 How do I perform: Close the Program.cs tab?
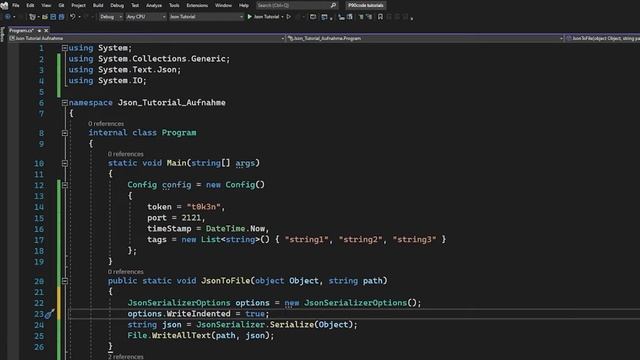pos(46,31)
